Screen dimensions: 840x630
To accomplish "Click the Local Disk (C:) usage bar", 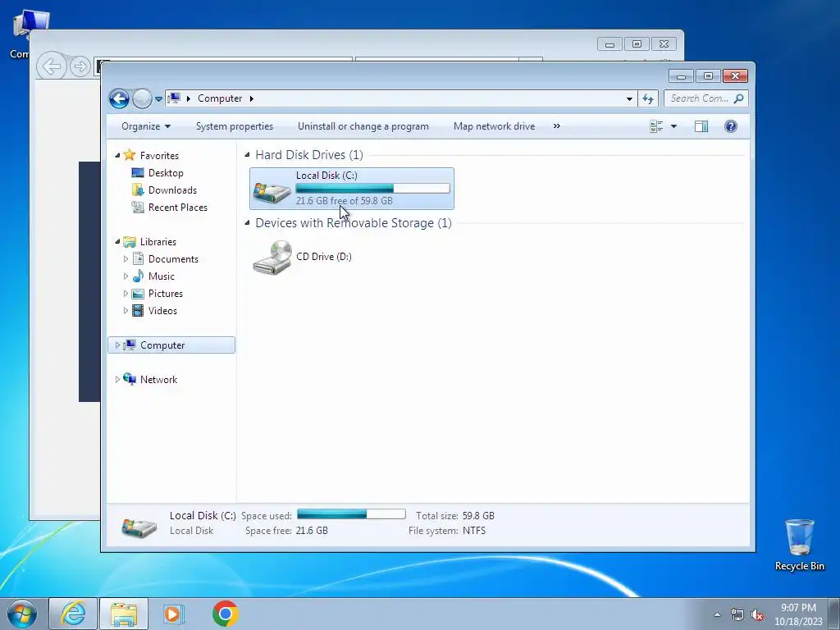I will pos(373,188).
